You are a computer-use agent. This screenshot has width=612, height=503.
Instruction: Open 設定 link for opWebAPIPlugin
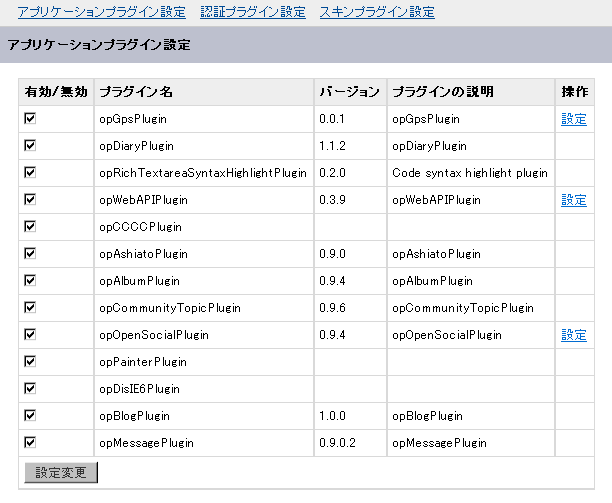[574, 200]
